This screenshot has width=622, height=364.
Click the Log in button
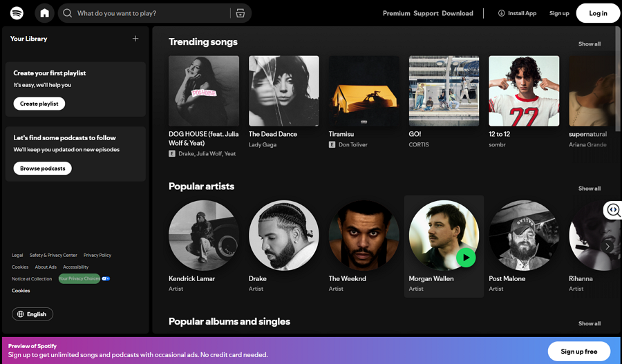click(598, 13)
